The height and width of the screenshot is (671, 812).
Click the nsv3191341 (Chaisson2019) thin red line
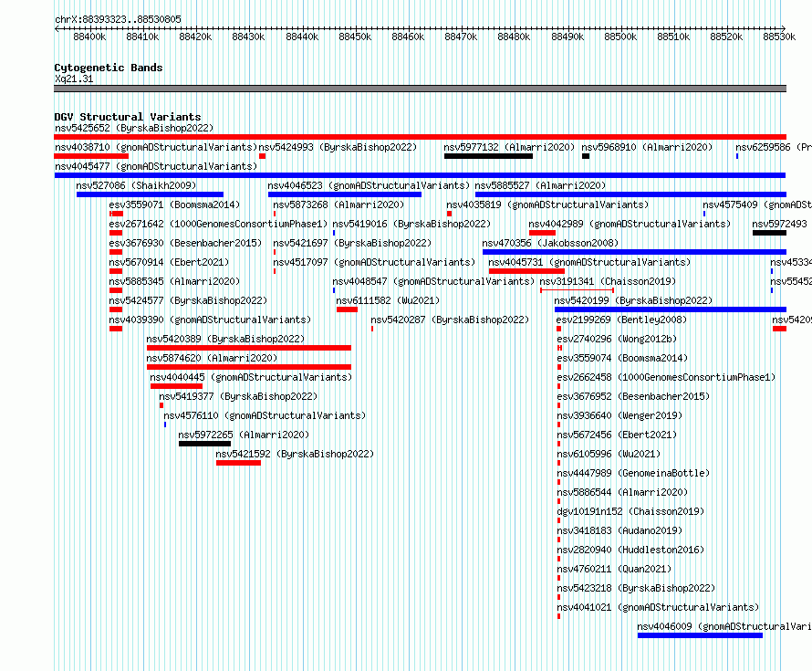[577, 290]
